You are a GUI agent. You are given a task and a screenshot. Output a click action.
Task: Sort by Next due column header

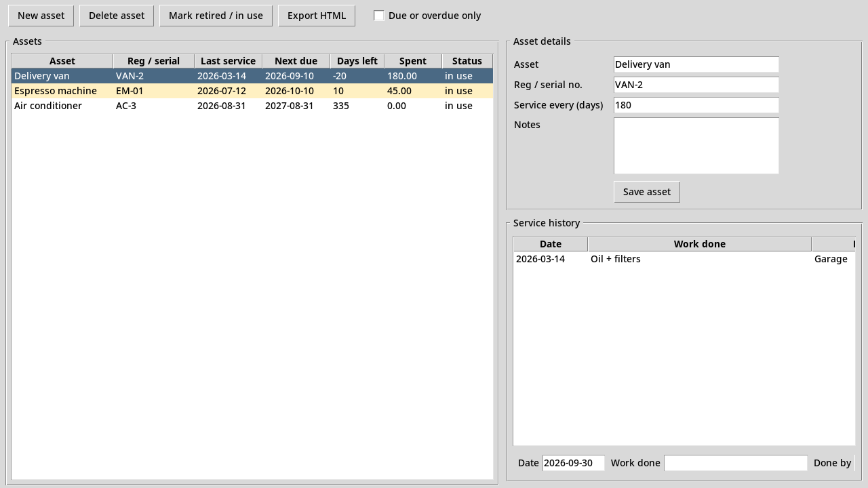coord(296,61)
